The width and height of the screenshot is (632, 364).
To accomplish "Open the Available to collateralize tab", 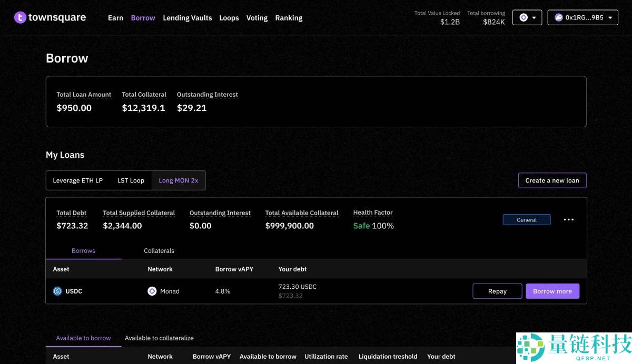I will (159, 338).
